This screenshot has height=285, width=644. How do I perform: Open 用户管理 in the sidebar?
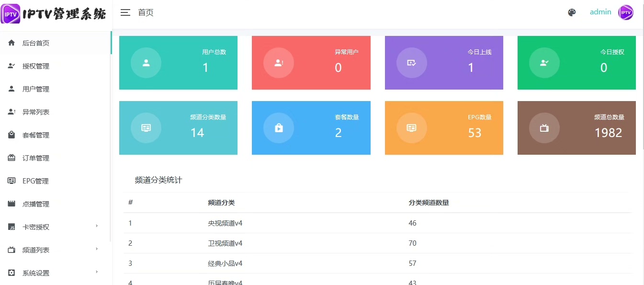(x=56, y=89)
